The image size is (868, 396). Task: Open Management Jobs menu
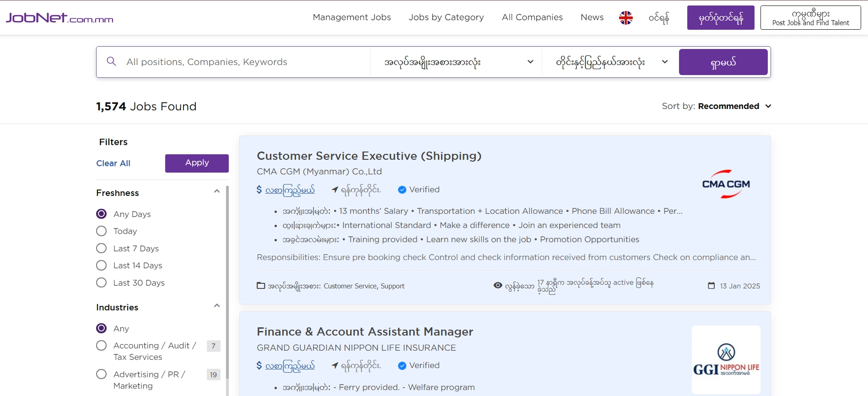pyautogui.click(x=352, y=17)
